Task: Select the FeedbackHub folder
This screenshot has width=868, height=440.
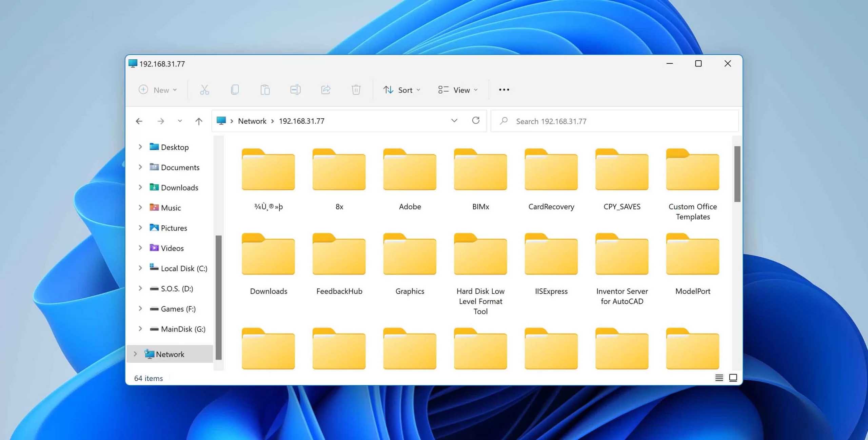Action: click(339, 264)
